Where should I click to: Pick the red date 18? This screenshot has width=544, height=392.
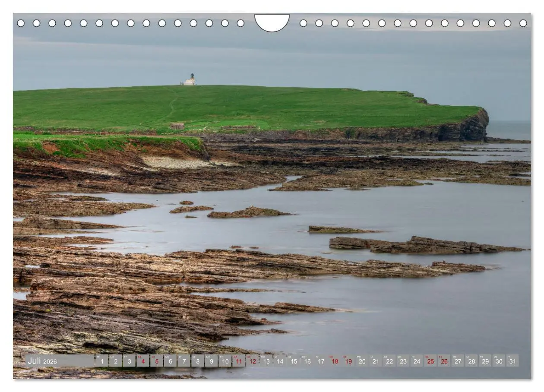pos(334,361)
